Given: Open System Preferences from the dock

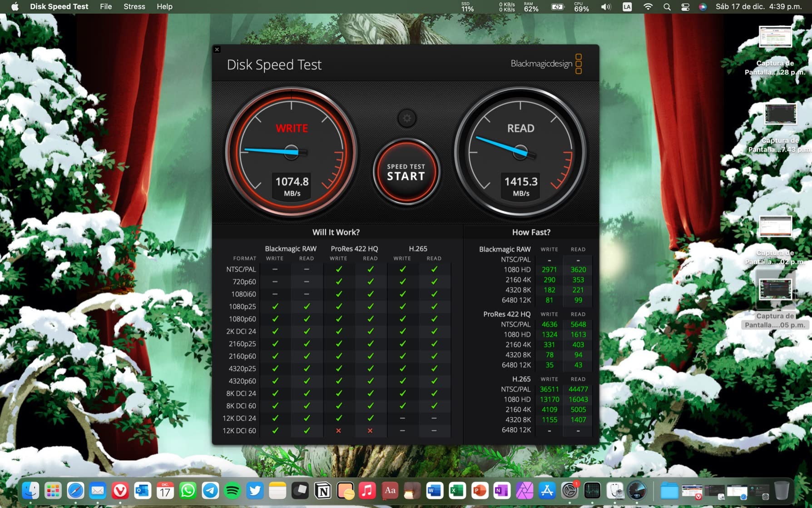Looking at the screenshot, I should coord(569,491).
